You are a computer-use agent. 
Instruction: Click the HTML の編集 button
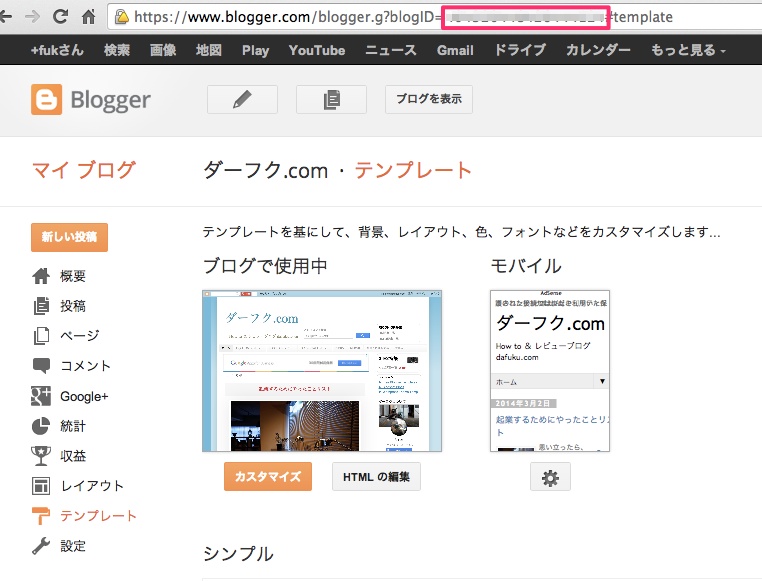[376, 477]
